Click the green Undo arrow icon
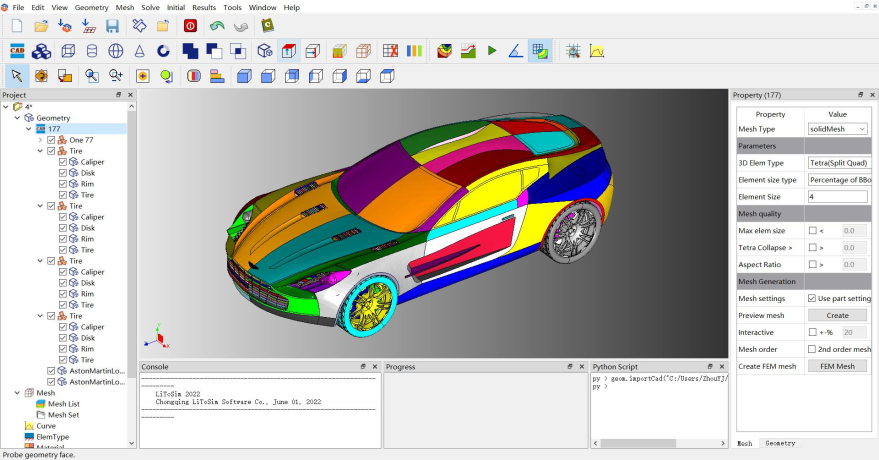 coord(217,26)
